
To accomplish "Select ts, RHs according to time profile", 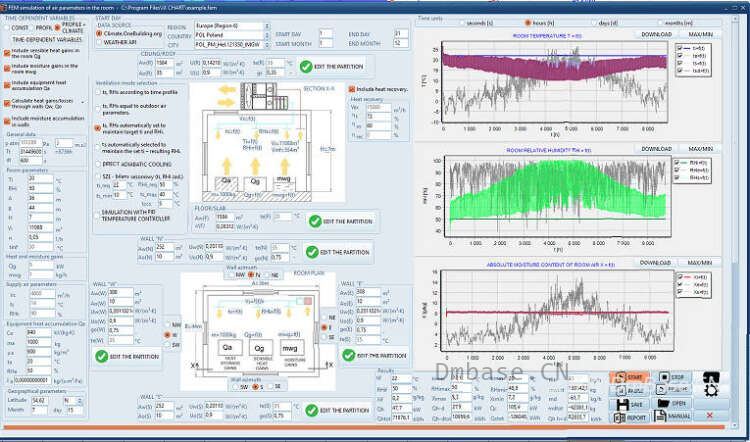I will click(x=98, y=92).
